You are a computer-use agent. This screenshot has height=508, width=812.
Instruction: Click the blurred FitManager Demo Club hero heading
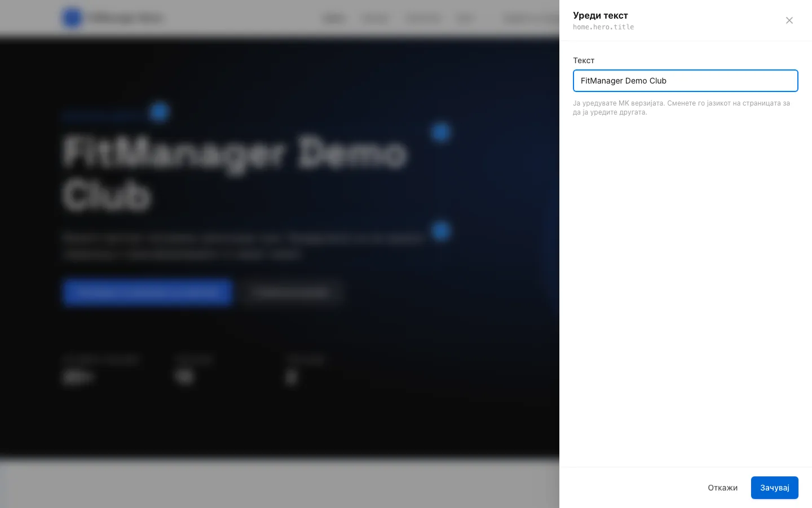pos(234,174)
